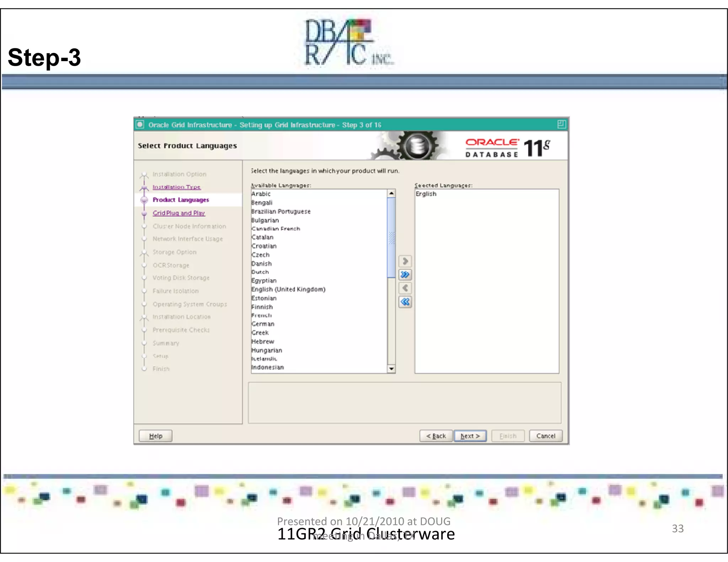Click the remove selected language arrow
Screen dimensions: 728x562
405,288
